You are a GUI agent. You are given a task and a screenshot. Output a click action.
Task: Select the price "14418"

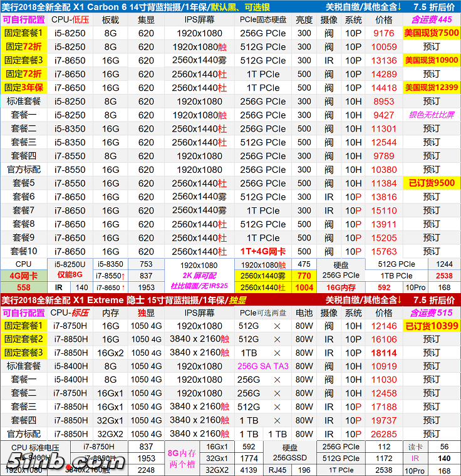coord(384,88)
